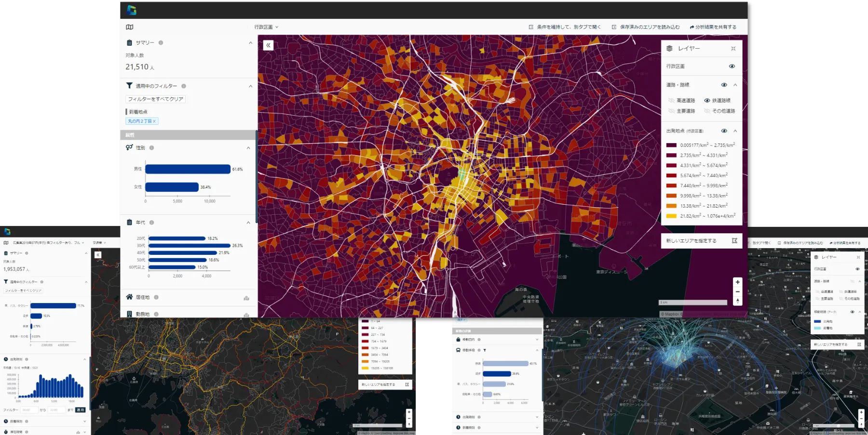
Task: Click the map basemap icon in the top-left toolbar
Action: 129,27
